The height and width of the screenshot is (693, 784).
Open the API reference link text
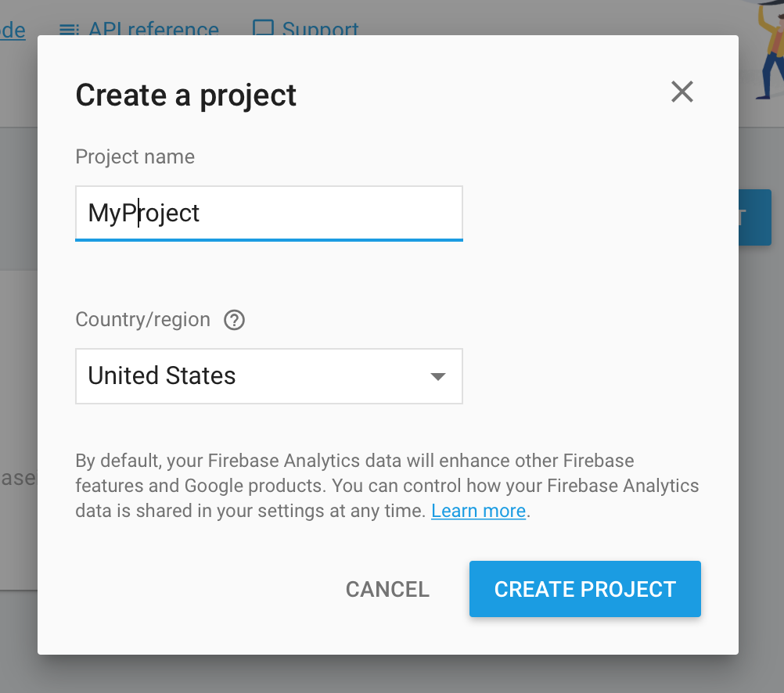click(x=153, y=30)
